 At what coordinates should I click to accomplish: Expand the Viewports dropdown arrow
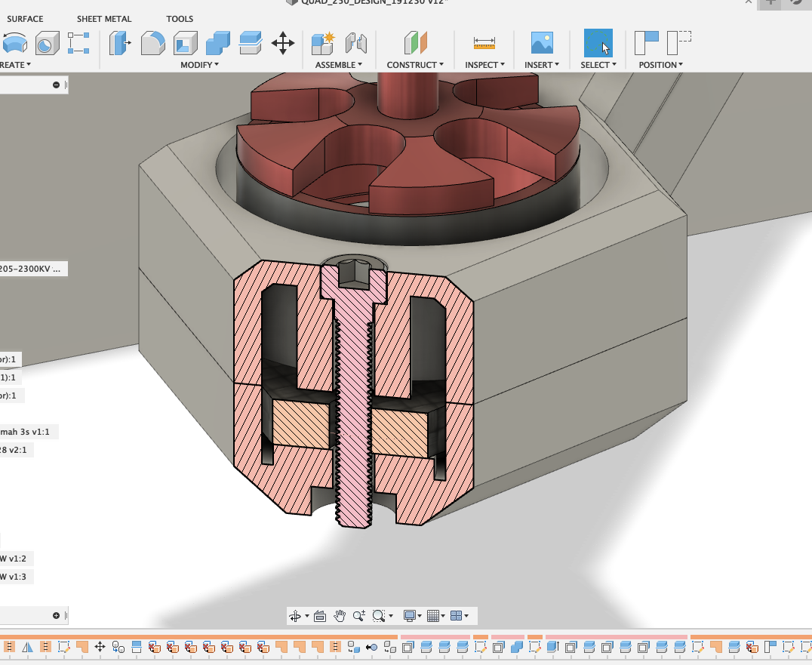point(466,616)
